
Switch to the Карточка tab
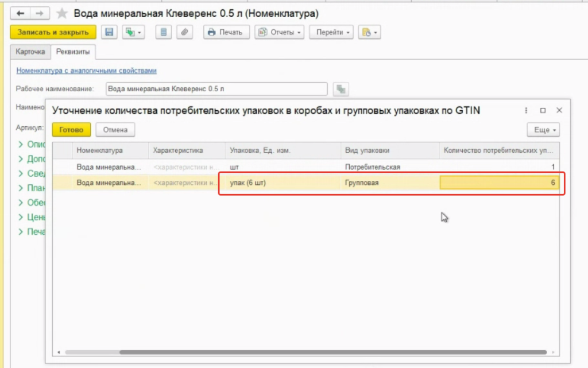30,52
